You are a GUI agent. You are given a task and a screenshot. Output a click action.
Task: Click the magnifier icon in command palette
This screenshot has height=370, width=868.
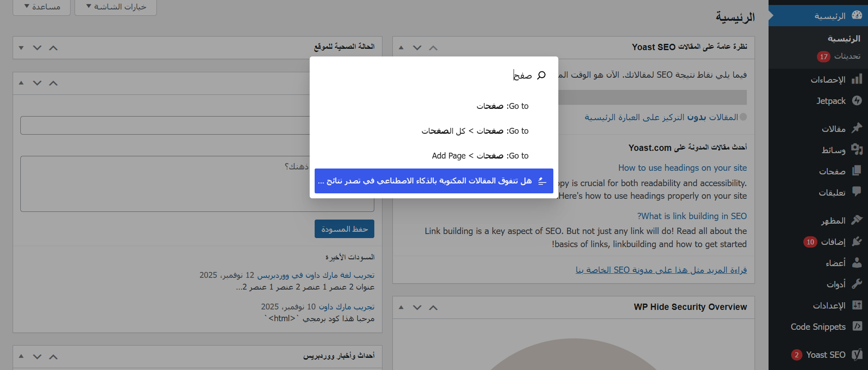click(541, 75)
